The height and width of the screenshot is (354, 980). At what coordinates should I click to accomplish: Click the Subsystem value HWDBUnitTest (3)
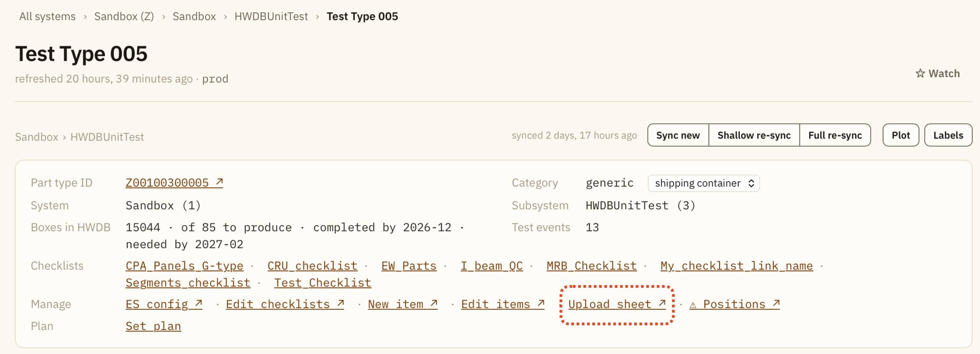[641, 206]
